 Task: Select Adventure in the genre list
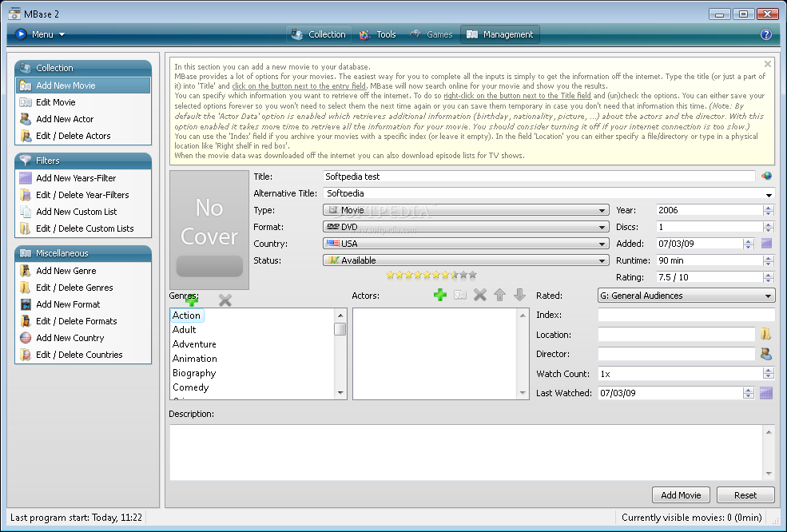[194, 343]
